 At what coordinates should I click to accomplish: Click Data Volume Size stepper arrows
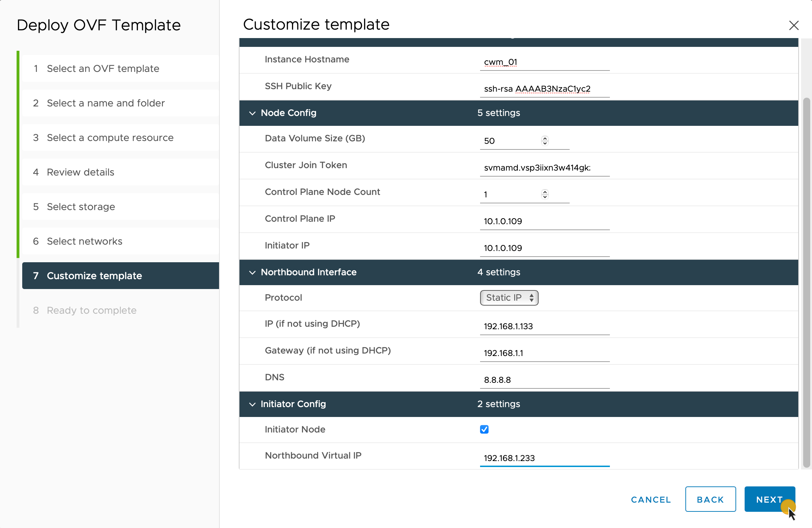coord(545,141)
